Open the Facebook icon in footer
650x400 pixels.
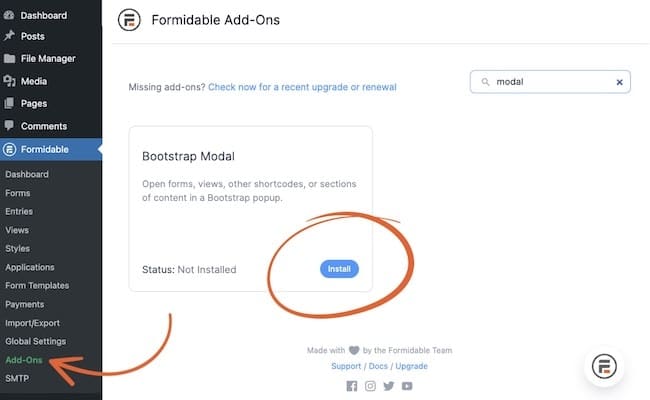pyautogui.click(x=352, y=386)
